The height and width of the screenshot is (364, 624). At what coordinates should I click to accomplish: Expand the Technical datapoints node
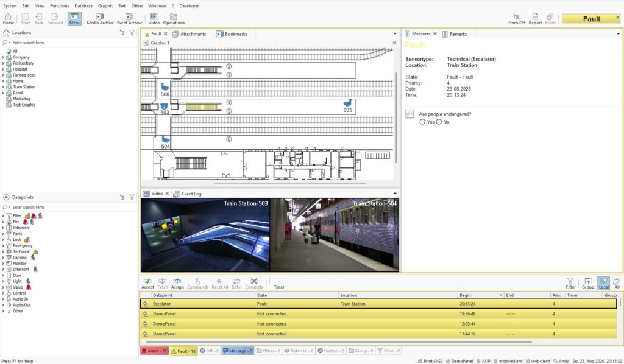pyautogui.click(x=3, y=251)
